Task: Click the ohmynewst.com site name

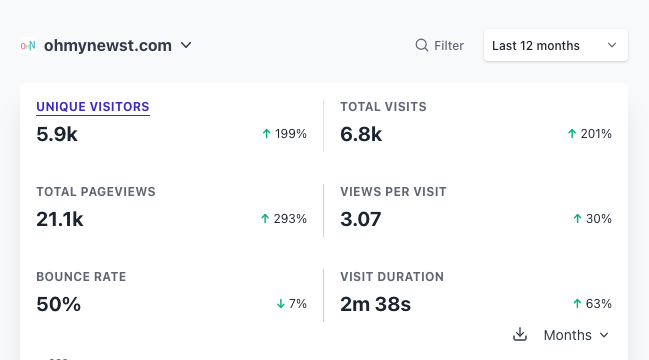Action: (108, 46)
